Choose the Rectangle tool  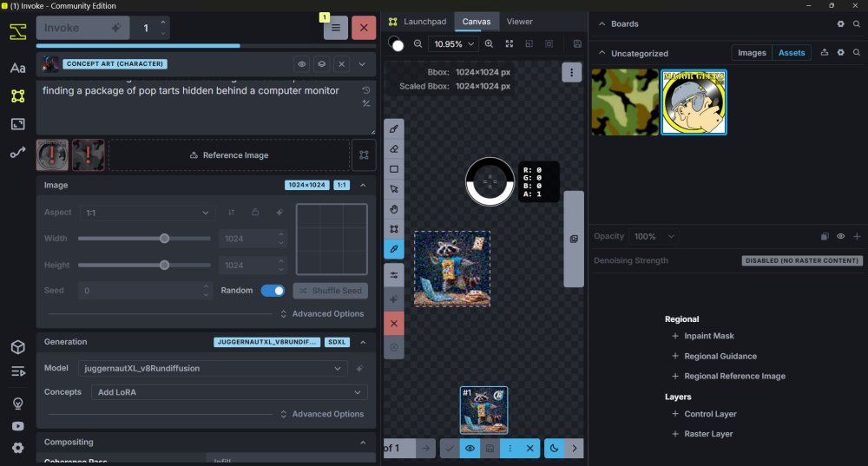click(x=394, y=169)
